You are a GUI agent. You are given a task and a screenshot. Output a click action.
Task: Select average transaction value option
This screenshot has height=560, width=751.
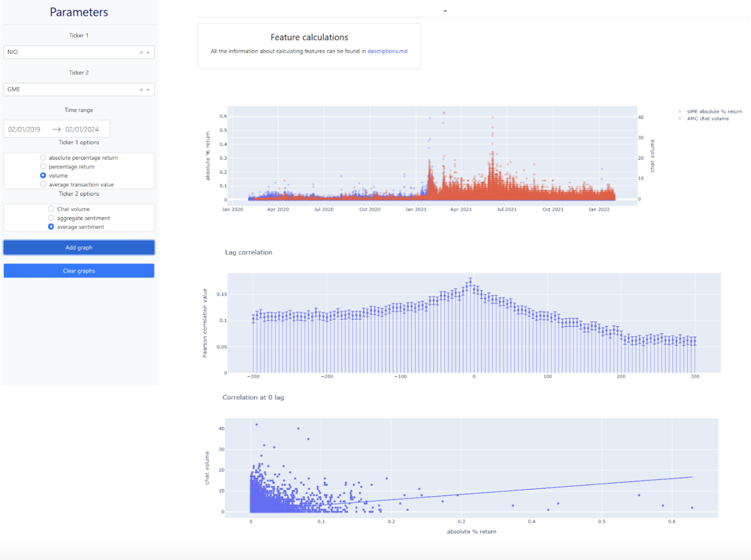(43, 184)
